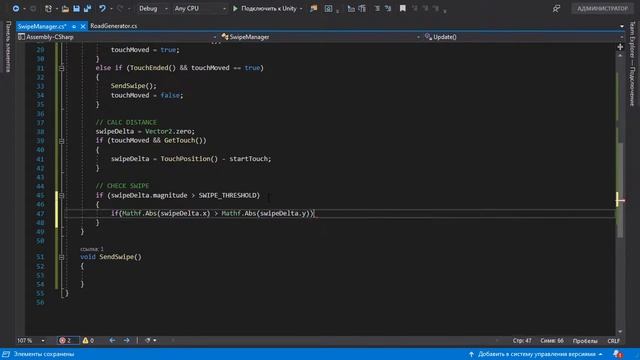
Task: Click the green Attach to Unity play icon
Action: 235,8
